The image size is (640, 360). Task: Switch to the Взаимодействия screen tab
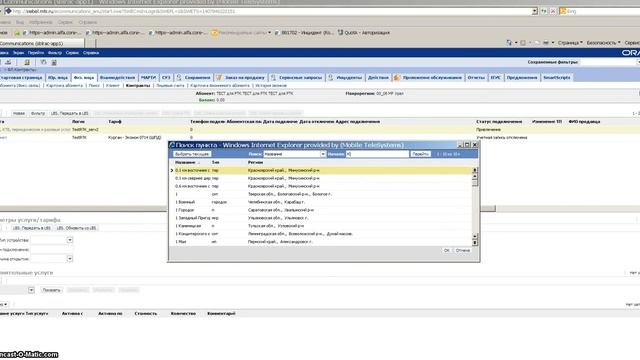pos(118,77)
